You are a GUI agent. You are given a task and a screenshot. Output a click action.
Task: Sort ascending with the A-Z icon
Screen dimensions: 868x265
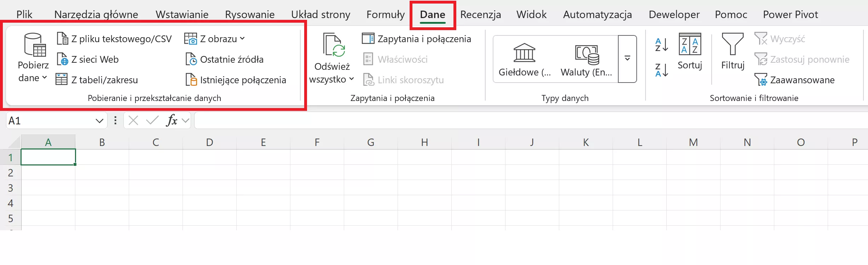click(x=661, y=45)
